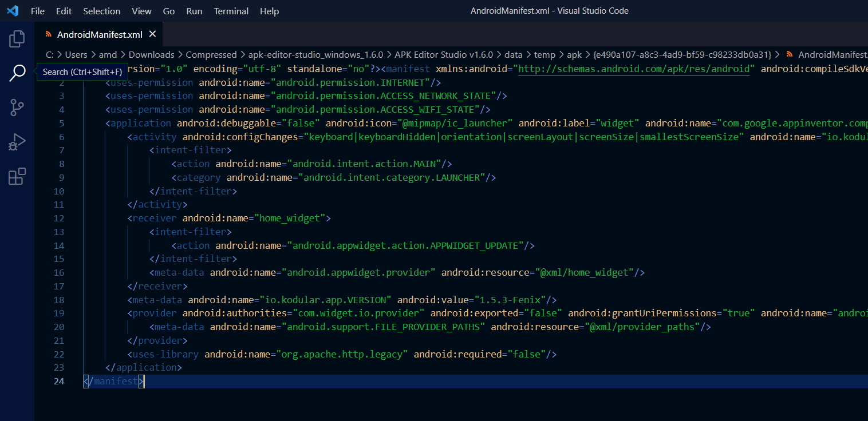The image size is (868, 421).
Task: Click Downloads in the breadcrumb path
Action: click(x=151, y=54)
